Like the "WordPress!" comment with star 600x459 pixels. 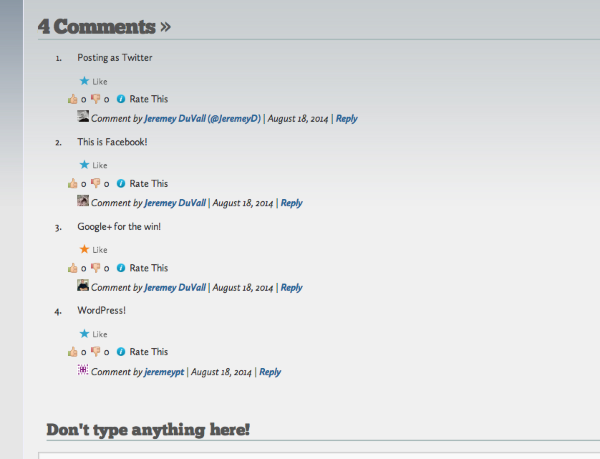click(85, 333)
